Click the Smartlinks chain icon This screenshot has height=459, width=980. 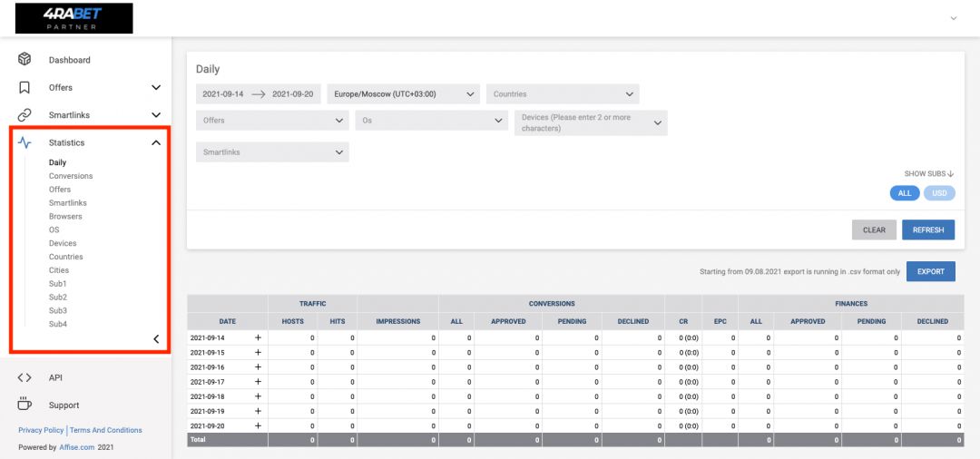(x=24, y=115)
